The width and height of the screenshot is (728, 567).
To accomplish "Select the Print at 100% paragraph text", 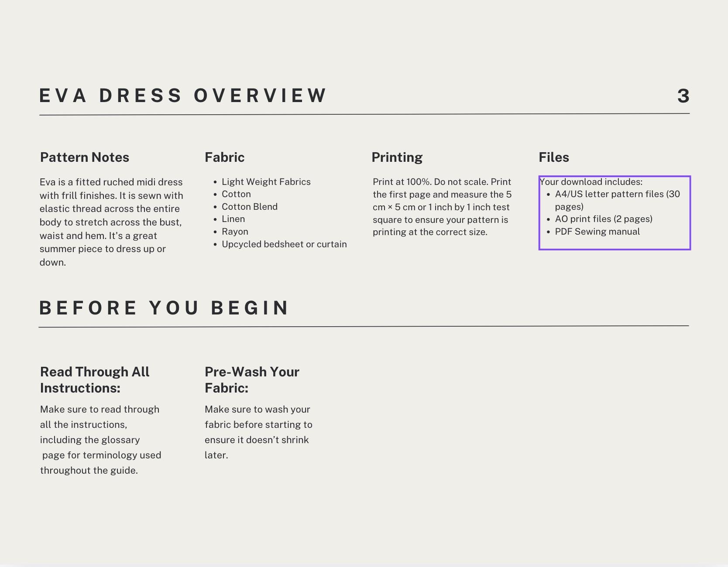I will click(442, 207).
